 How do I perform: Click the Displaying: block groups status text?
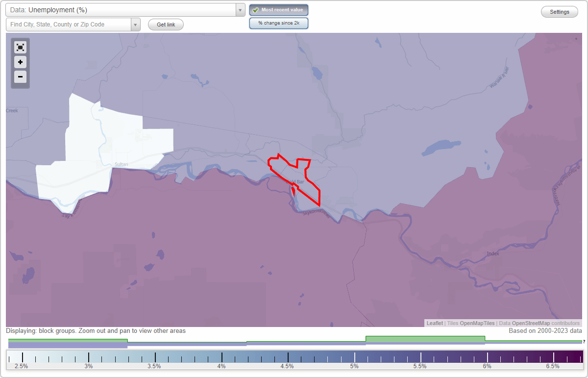[96, 331]
